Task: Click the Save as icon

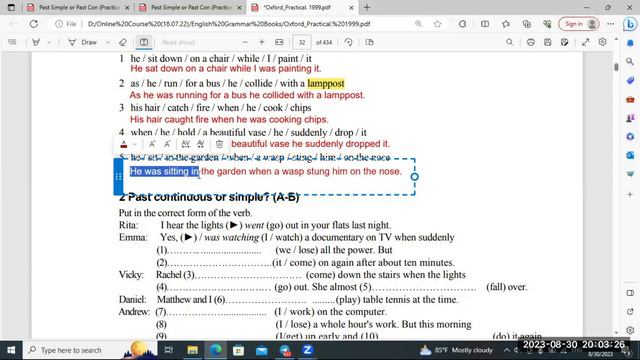Action: [564, 42]
